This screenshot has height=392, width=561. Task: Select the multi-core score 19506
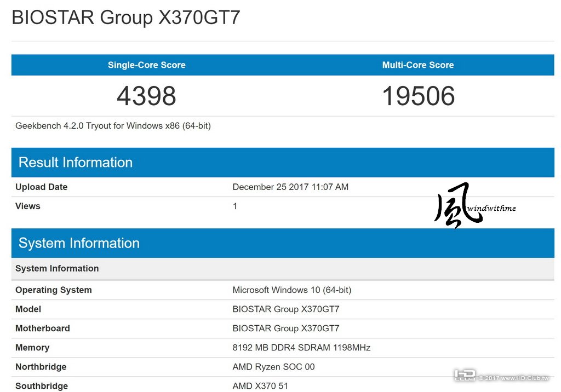point(418,96)
